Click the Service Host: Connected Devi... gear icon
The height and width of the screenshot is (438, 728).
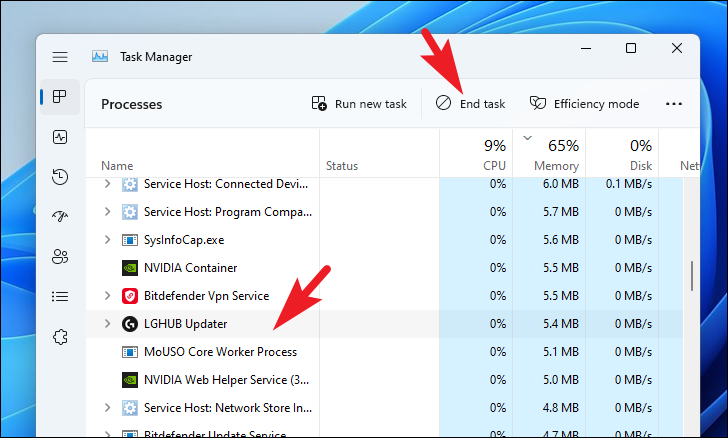point(130,184)
